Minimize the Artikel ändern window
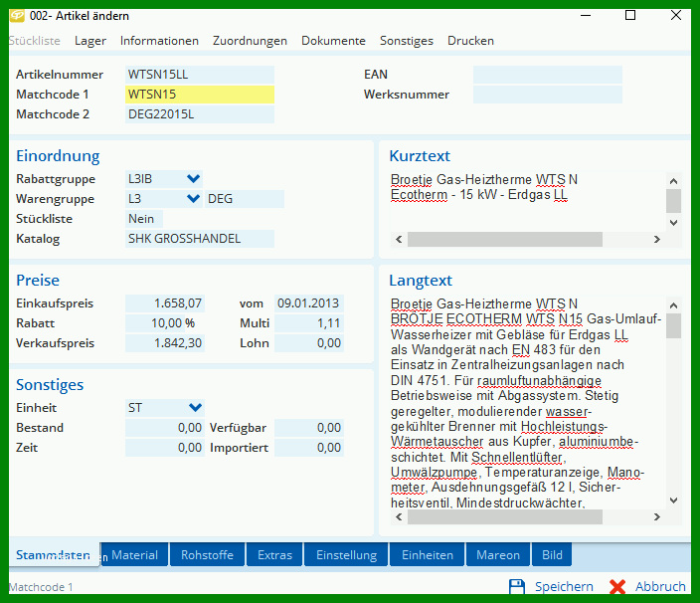Image resolution: width=700 pixels, height=603 pixels. (x=586, y=15)
